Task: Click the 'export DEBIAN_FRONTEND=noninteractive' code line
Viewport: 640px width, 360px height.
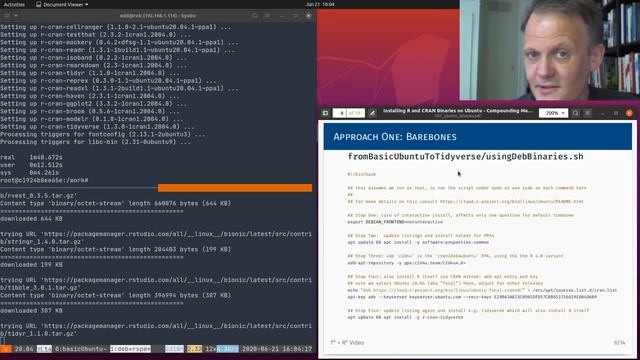Action: (395, 222)
